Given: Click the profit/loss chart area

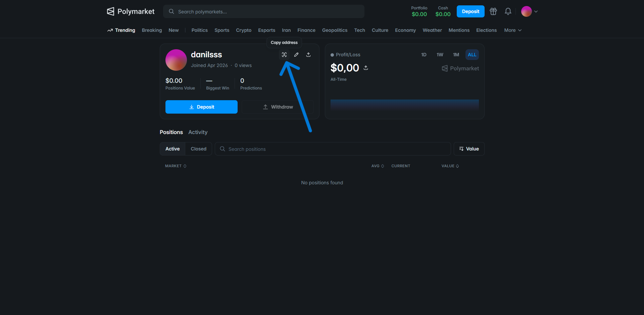Looking at the screenshot, I should coord(405,105).
